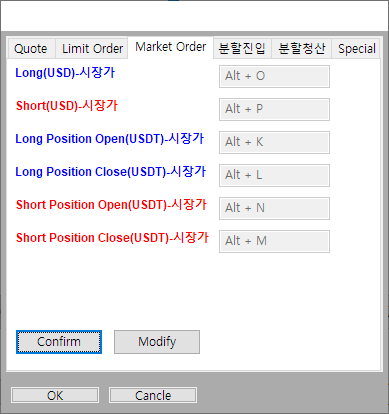Click the Short(USD)-시장가 label

[x=67, y=106]
